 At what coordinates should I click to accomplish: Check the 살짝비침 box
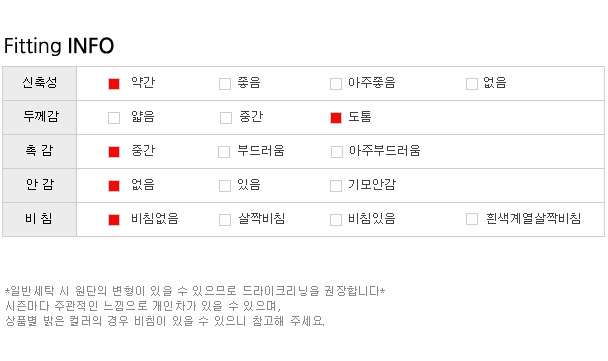point(225,220)
